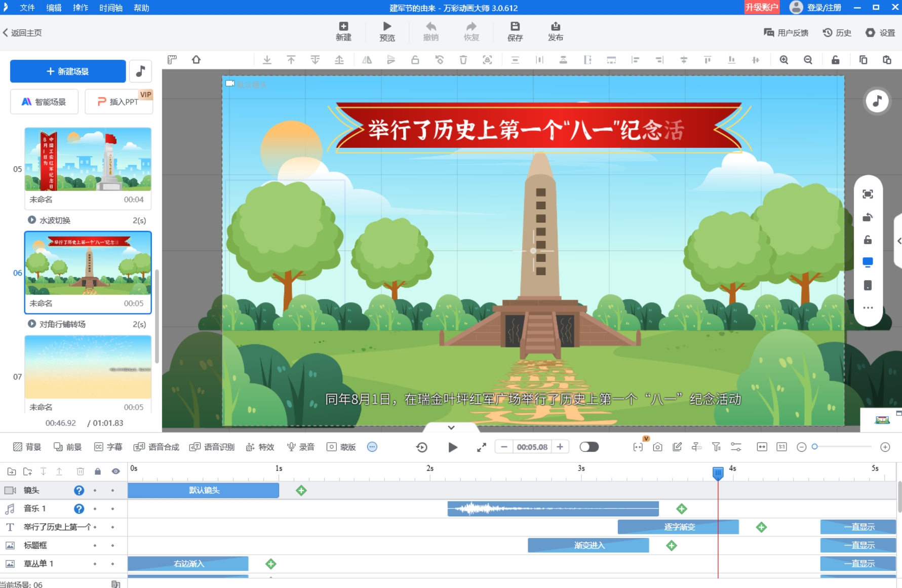Toggle the unlock icon in the right floating panel
Screen dimensions: 902x588
[x=868, y=240]
